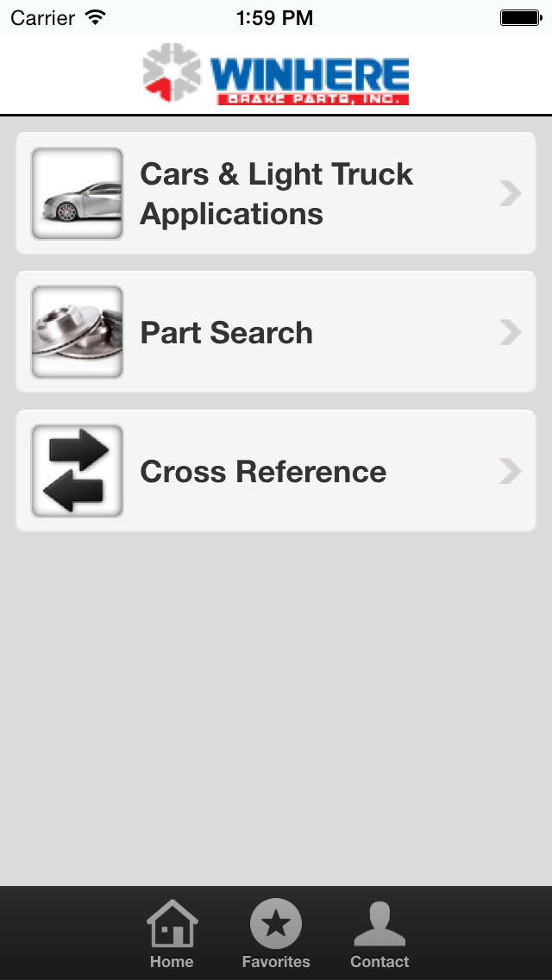The height and width of the screenshot is (980, 552).
Task: Switch to the Favorites tab
Action: click(276, 932)
